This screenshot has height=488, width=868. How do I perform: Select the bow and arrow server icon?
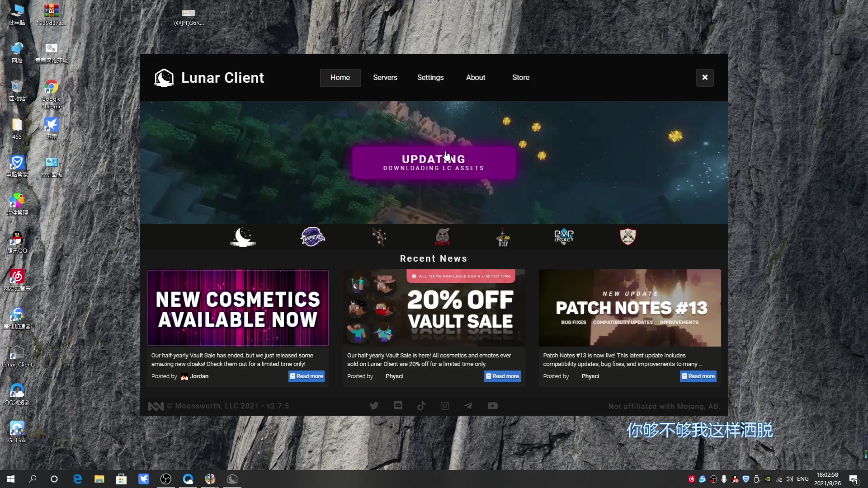(x=379, y=236)
